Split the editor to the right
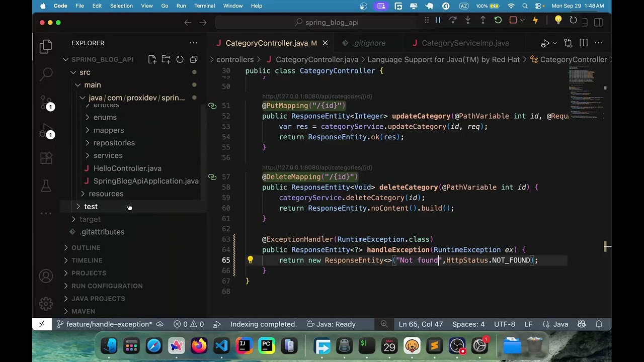 click(x=584, y=43)
